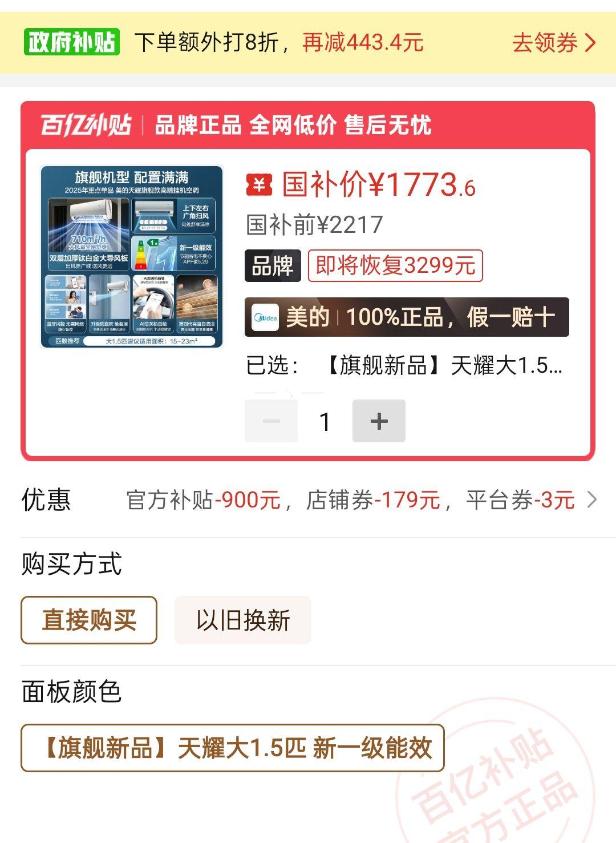This screenshot has height=843, width=616.
Task: Open the Midea air conditioner product thumbnail
Action: (x=132, y=257)
